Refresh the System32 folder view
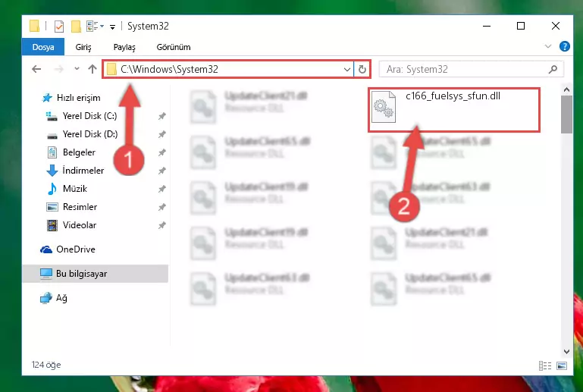583x392 pixels. [x=362, y=70]
